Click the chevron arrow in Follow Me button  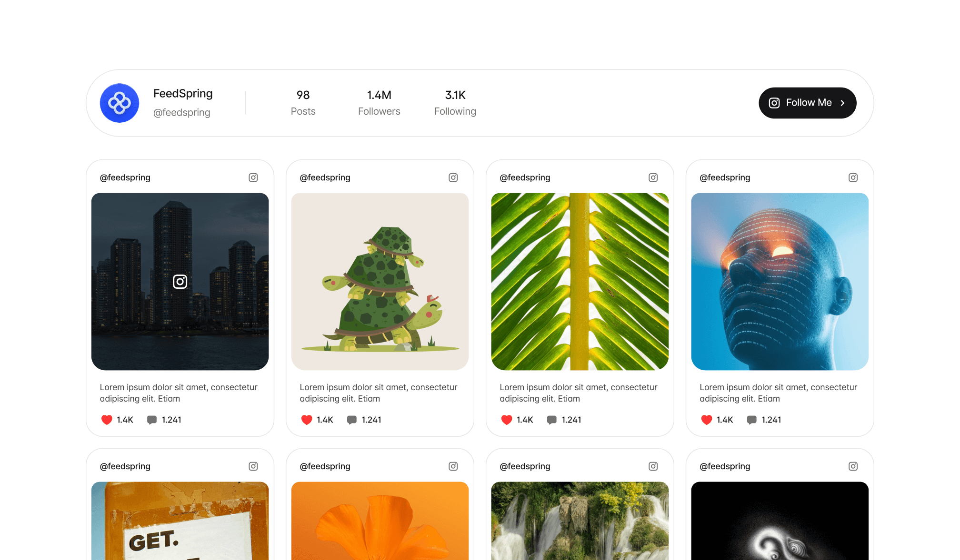(842, 103)
